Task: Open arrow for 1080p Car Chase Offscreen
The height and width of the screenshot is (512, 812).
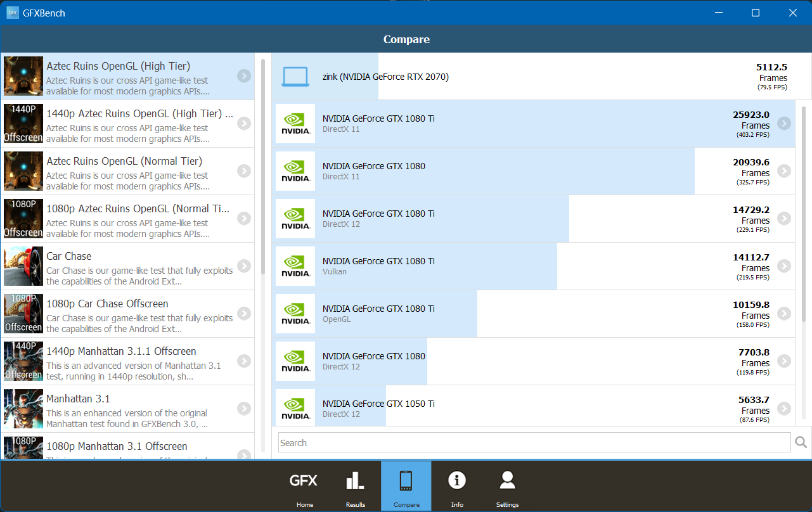Action: click(244, 314)
